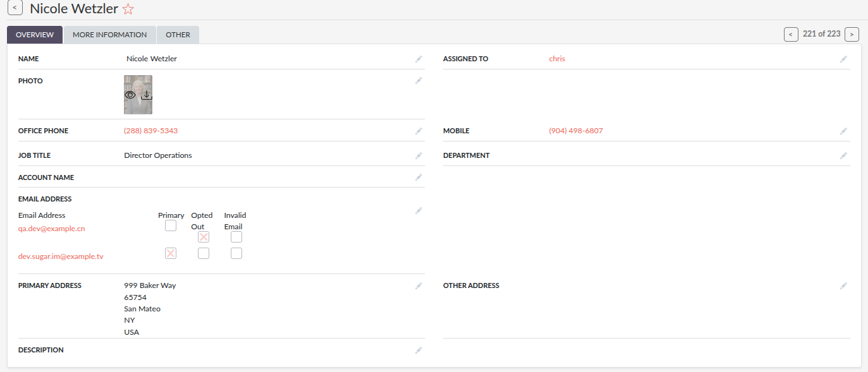
Task: Click the San Mateo city text
Action: click(142, 309)
